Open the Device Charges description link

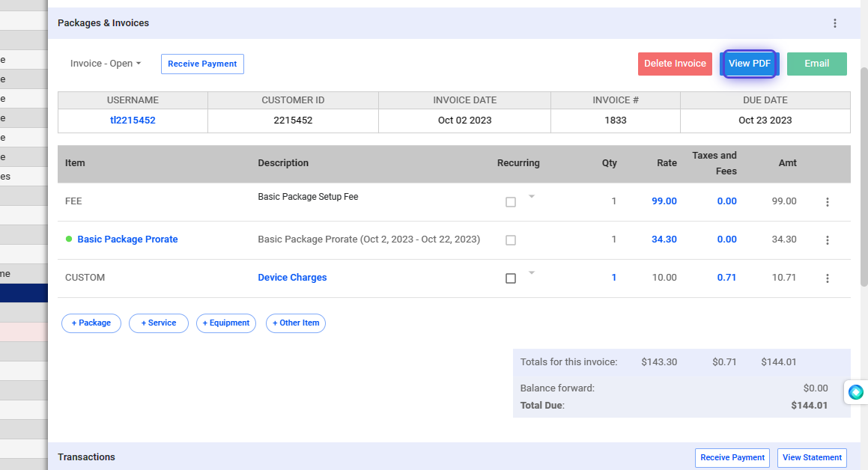click(x=292, y=278)
